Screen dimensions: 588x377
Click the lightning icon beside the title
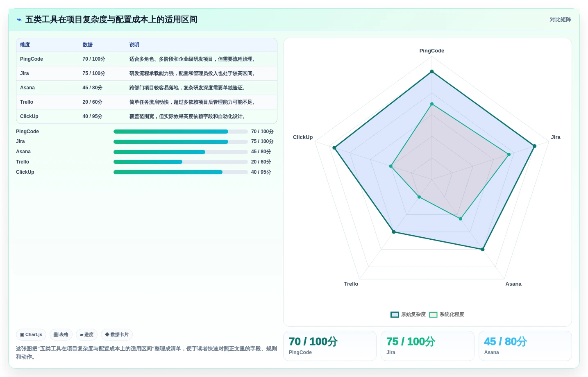[x=19, y=20]
